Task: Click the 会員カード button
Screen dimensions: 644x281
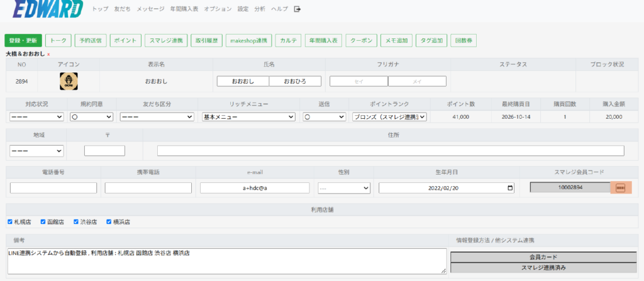Action: click(543, 257)
